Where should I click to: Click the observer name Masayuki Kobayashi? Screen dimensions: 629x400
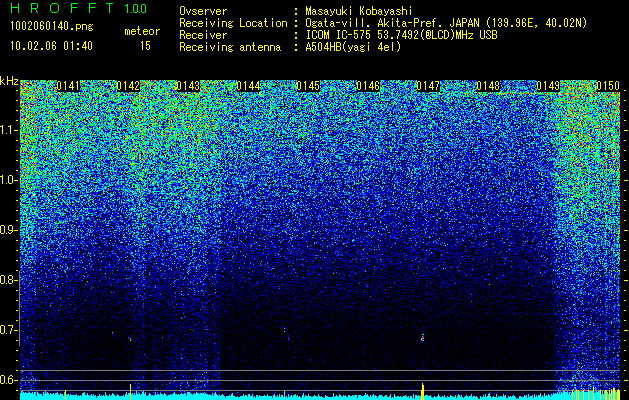[x=359, y=11]
